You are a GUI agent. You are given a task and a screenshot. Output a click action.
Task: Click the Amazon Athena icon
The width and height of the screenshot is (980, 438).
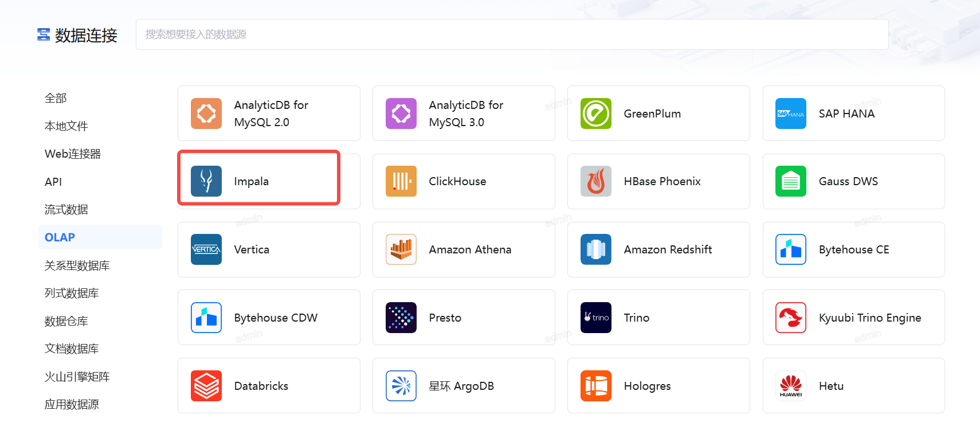click(401, 249)
